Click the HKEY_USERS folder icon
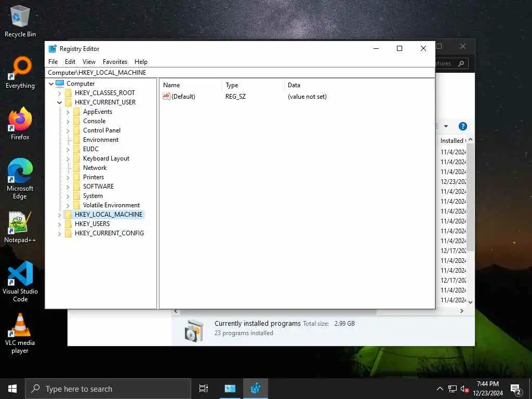 click(x=68, y=224)
